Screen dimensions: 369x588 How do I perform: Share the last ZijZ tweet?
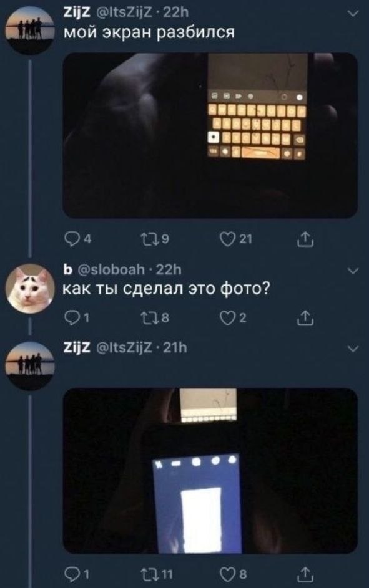[x=305, y=574]
